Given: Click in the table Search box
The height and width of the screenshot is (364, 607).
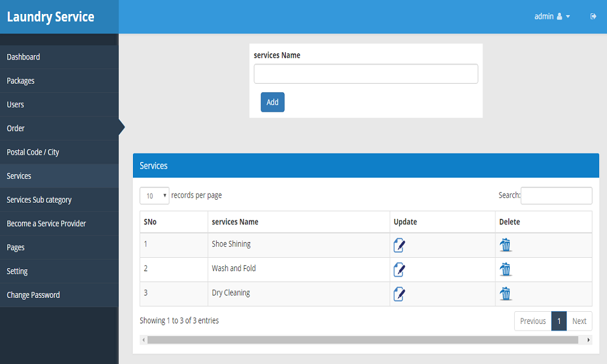Looking at the screenshot, I should (x=556, y=195).
